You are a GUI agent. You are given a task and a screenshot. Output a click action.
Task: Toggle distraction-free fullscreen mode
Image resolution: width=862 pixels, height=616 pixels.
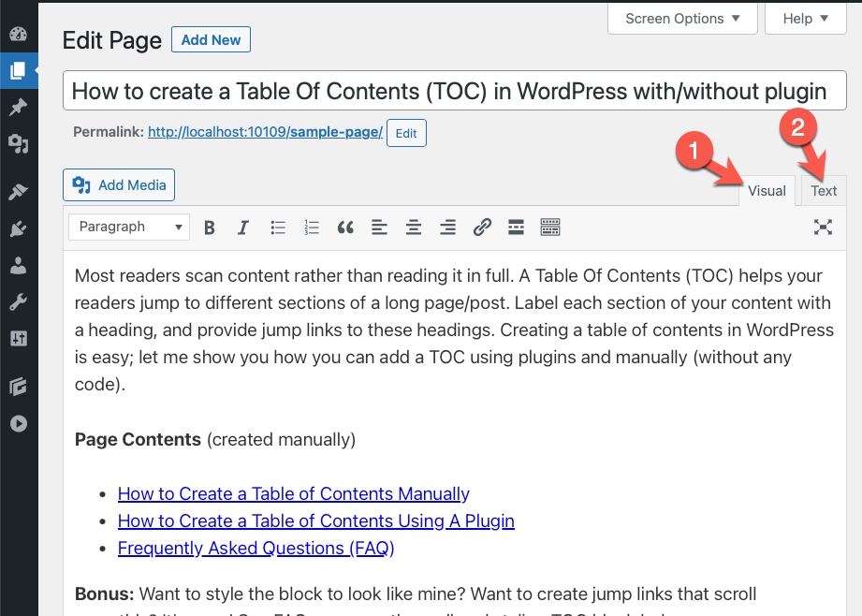click(x=823, y=227)
